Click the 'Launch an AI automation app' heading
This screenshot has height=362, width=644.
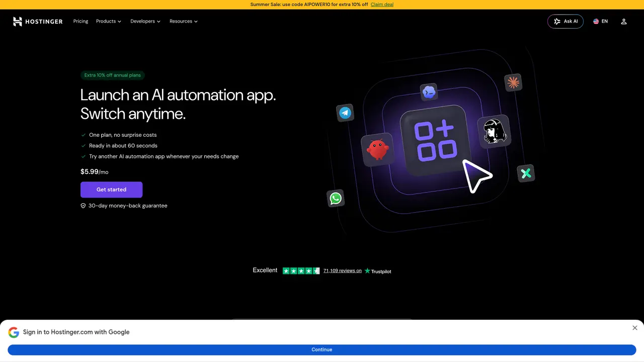(178, 104)
